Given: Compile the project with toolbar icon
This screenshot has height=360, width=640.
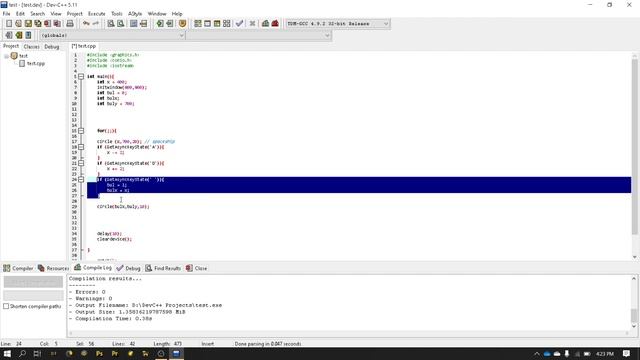Looking at the screenshot, I should (x=198, y=24).
